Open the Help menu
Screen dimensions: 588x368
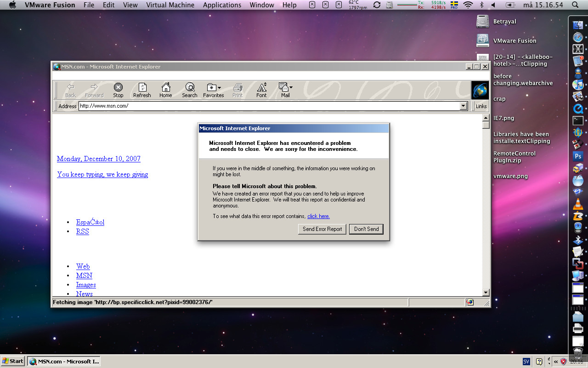tap(289, 5)
